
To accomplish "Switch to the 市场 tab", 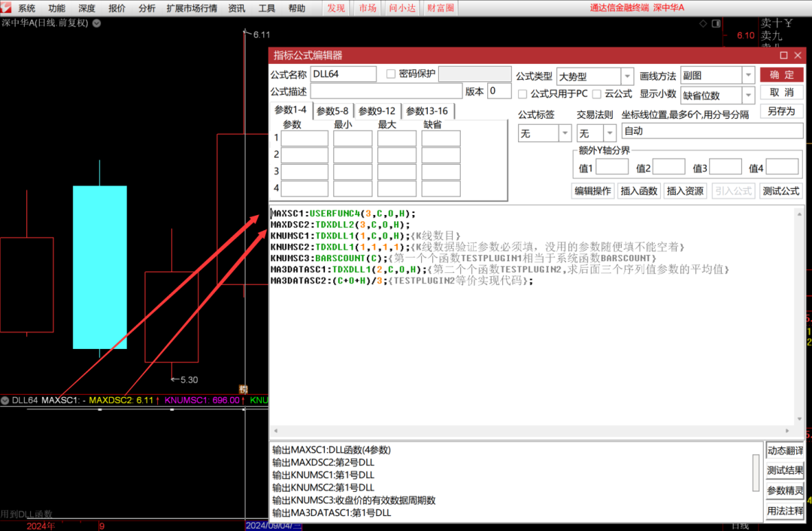I will (x=368, y=8).
